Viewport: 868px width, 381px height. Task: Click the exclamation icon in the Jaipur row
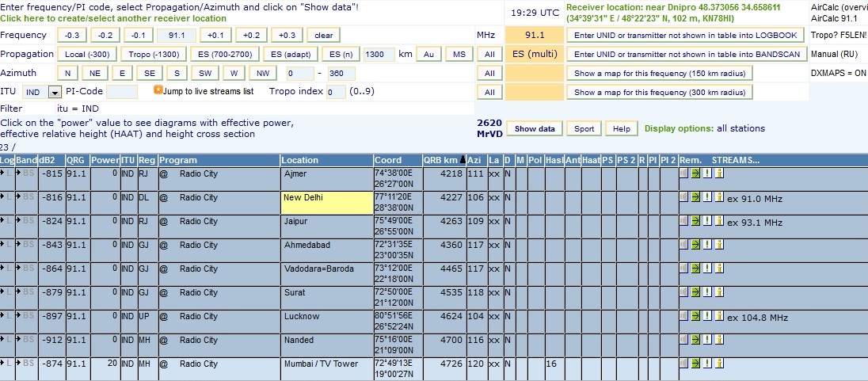[x=707, y=221]
